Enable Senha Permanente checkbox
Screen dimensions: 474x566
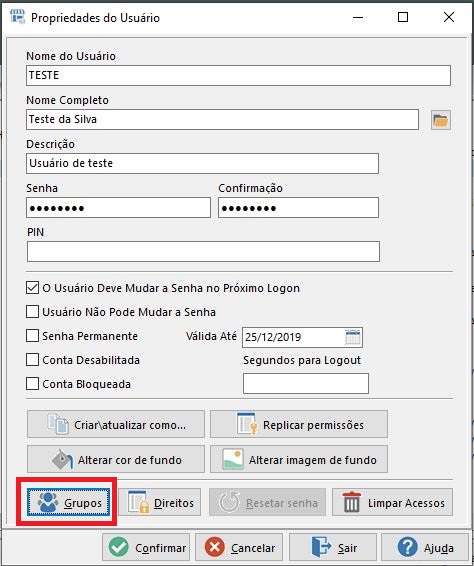pyautogui.click(x=32, y=336)
